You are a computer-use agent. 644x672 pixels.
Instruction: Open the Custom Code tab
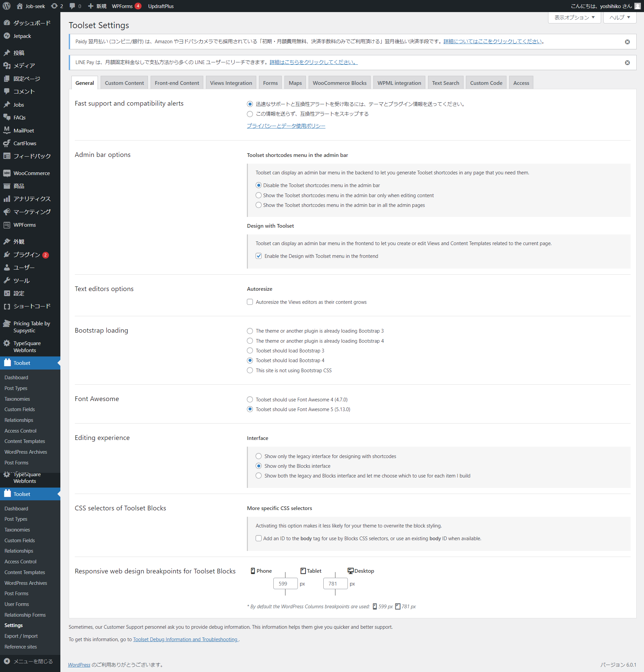click(486, 82)
